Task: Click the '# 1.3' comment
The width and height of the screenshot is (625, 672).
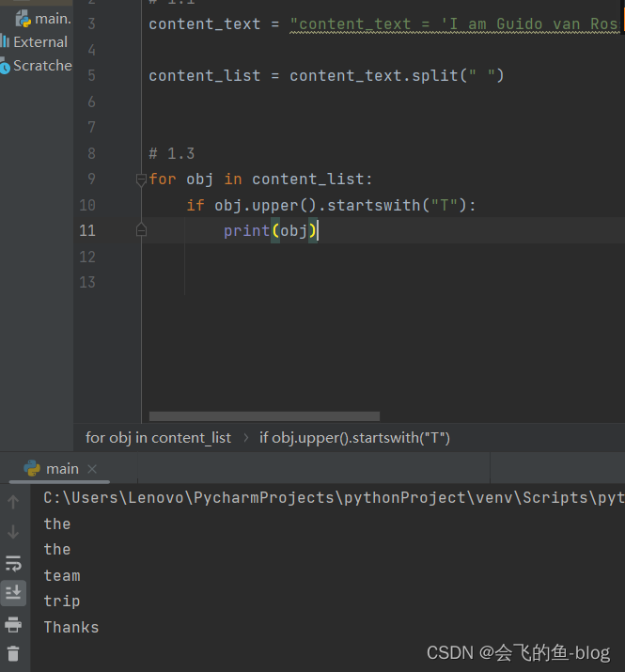Action: [x=171, y=153]
